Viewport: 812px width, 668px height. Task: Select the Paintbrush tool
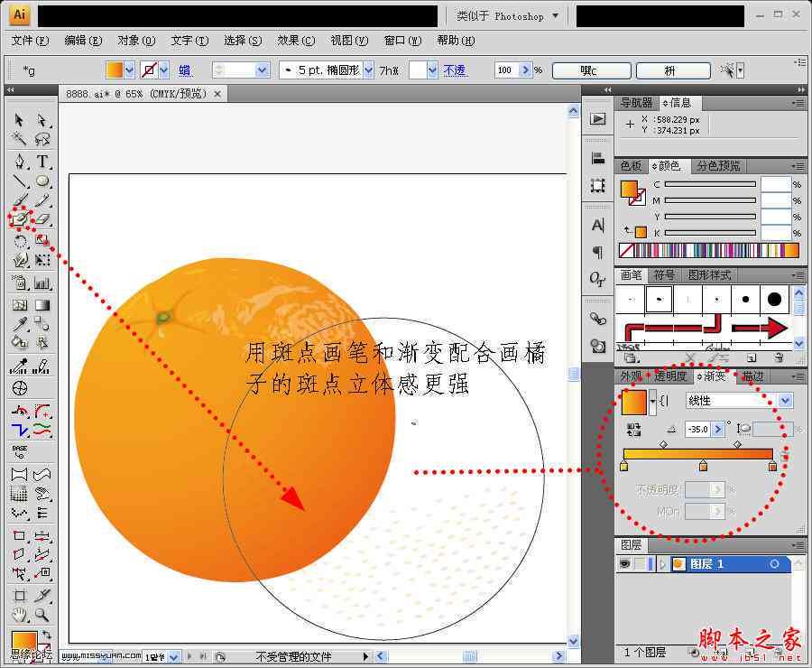pos(19,200)
